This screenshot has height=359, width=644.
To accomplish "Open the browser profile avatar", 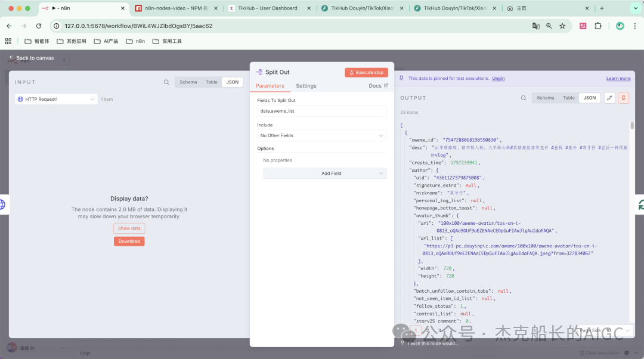I will click(620, 26).
